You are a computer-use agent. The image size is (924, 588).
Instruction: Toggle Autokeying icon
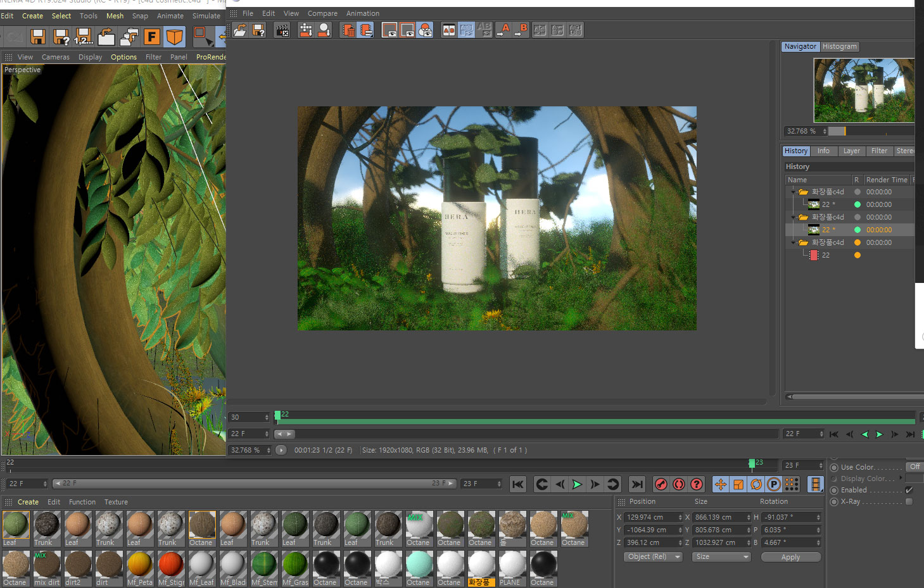pyautogui.click(x=679, y=484)
